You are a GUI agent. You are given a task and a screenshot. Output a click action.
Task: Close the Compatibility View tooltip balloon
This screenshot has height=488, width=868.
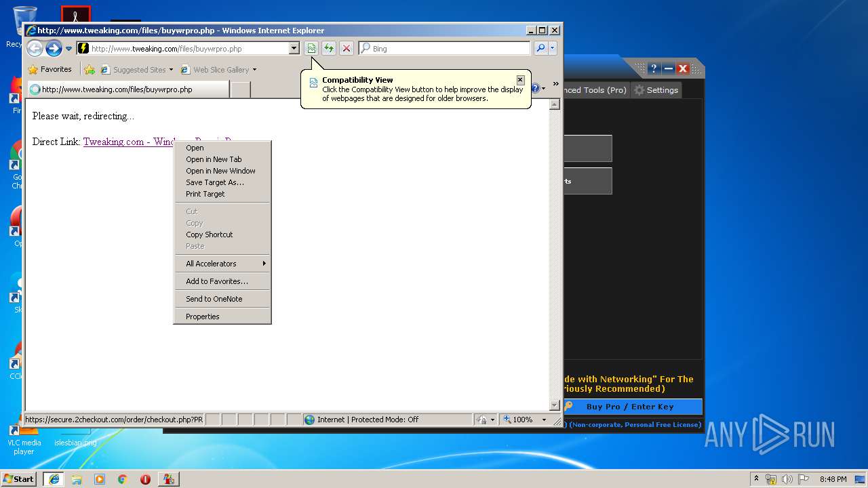pos(520,80)
